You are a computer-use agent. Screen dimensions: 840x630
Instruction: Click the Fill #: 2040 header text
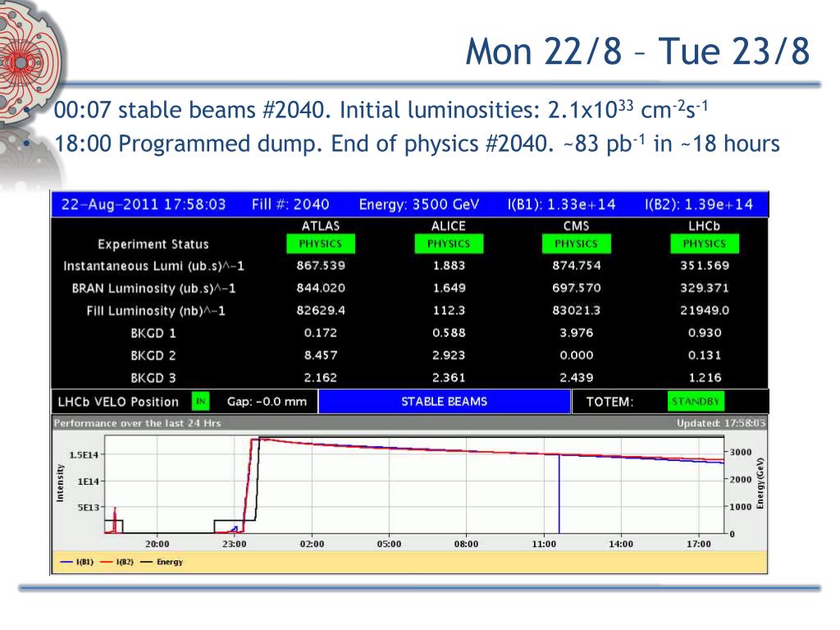pos(290,204)
